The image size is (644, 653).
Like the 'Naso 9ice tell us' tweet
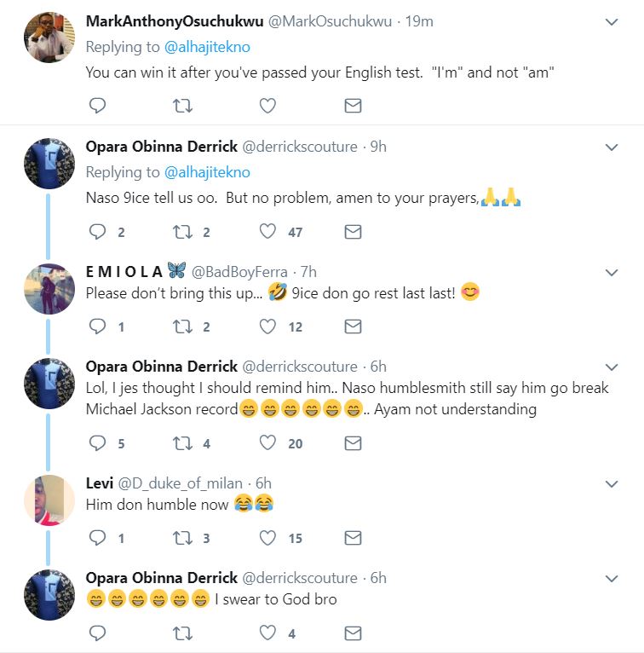pos(267,232)
